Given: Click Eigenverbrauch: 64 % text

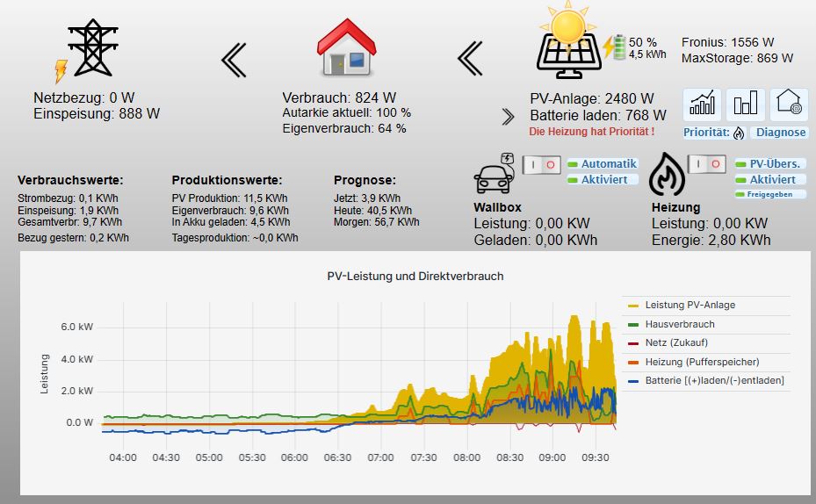Looking at the screenshot, I should 344,128.
